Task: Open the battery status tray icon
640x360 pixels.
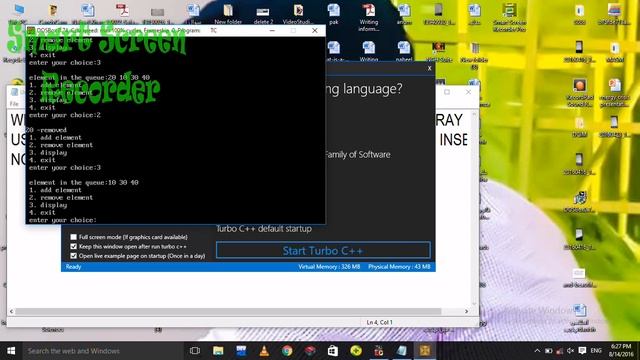Action: (549, 351)
